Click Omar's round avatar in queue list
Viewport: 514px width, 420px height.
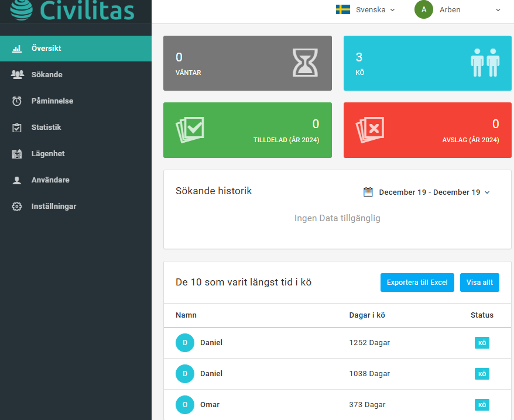click(185, 405)
